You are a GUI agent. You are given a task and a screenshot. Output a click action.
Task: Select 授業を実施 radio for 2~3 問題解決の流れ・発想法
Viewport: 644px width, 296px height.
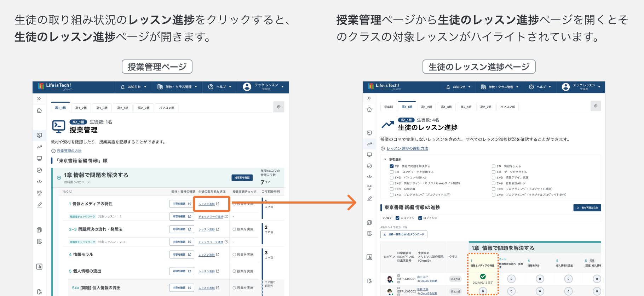point(234,229)
